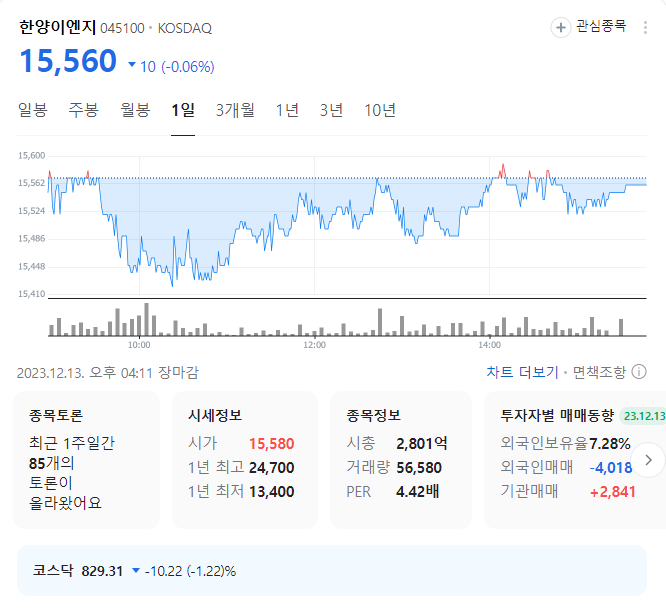
Task: Open the three-dot more options menu
Action: (x=645, y=28)
